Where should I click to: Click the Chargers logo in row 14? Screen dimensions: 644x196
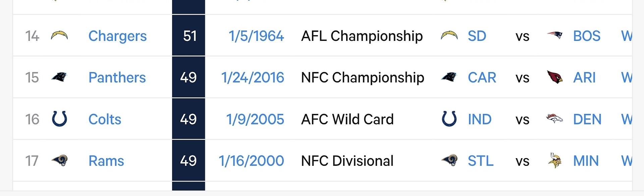(x=59, y=36)
